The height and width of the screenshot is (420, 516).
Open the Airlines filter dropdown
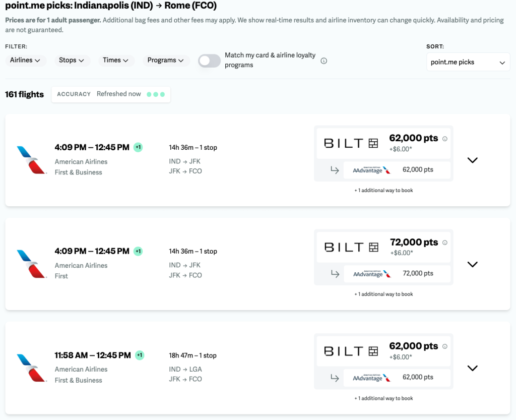pyautogui.click(x=26, y=60)
